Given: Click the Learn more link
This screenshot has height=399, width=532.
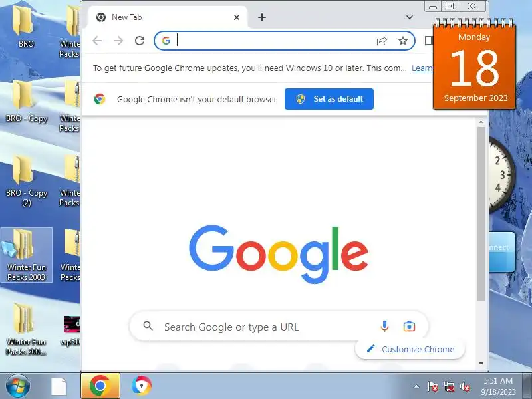Looking at the screenshot, I should [x=422, y=68].
